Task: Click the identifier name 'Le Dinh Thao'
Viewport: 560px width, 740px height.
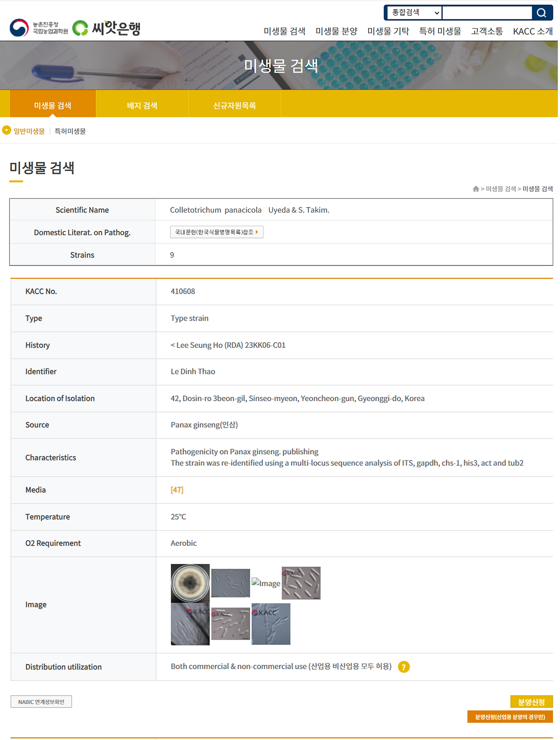Action: (193, 371)
